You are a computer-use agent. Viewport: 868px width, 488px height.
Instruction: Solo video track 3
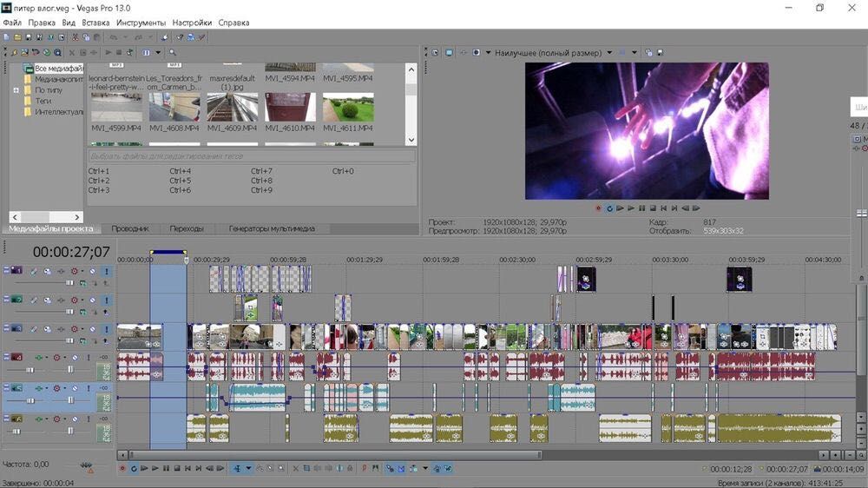click(106, 329)
